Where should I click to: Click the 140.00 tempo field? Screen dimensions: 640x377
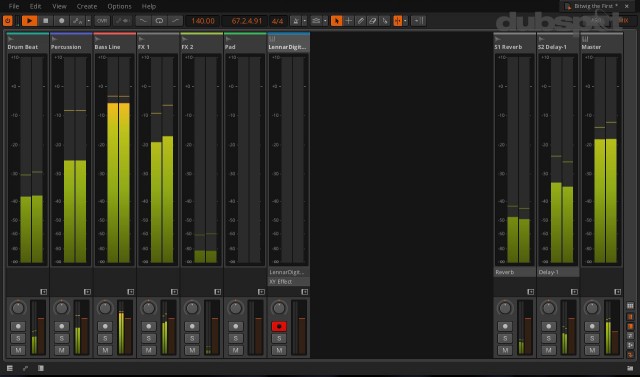coord(203,21)
